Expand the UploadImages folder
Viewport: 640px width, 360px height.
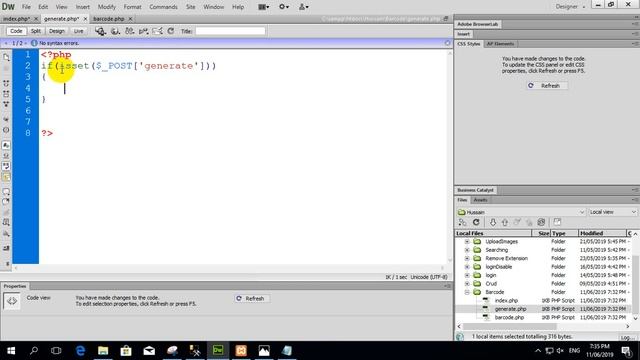click(467, 241)
